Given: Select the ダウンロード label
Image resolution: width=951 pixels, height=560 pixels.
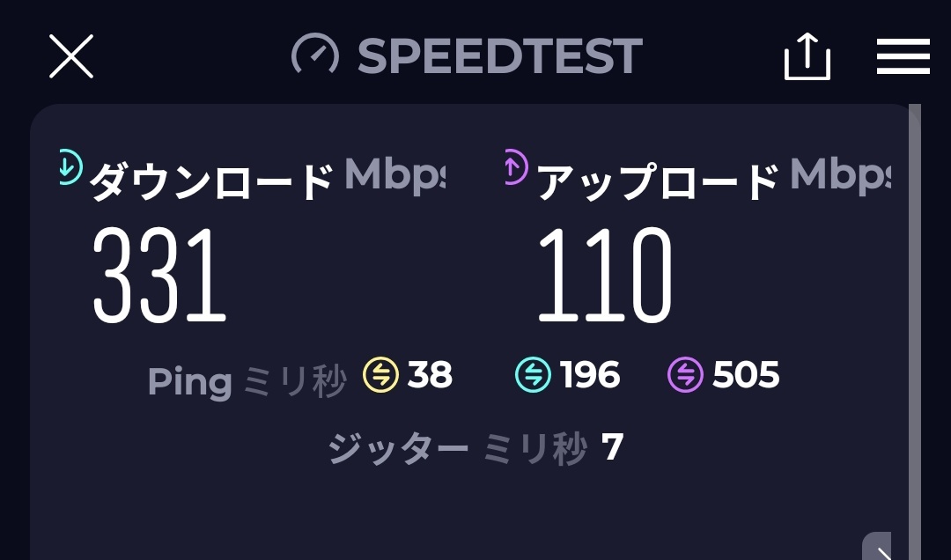Looking at the screenshot, I should click(x=210, y=181).
